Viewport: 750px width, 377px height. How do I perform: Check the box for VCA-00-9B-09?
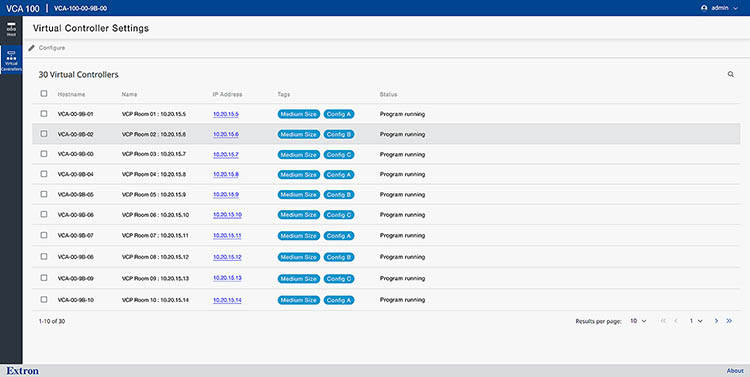(44, 278)
